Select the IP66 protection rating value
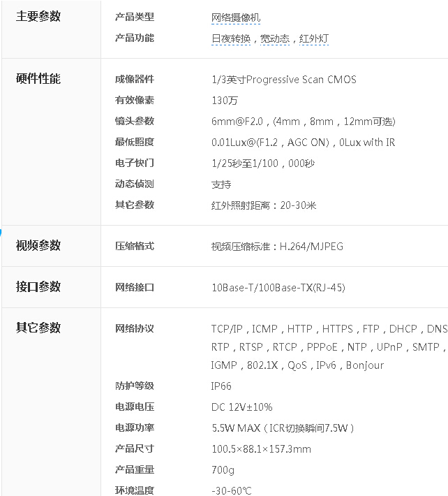The width and height of the screenshot is (448, 496). [221, 386]
